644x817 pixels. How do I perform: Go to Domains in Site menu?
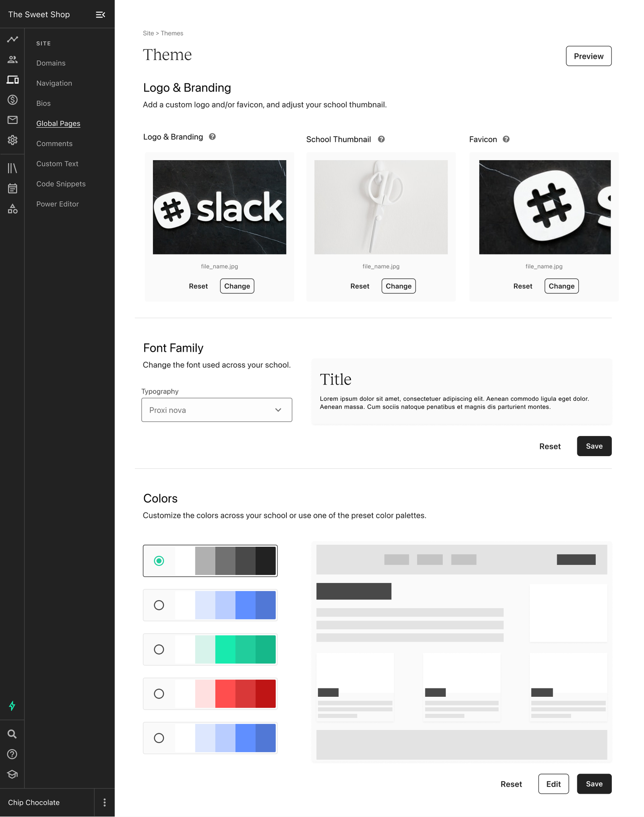coord(51,63)
